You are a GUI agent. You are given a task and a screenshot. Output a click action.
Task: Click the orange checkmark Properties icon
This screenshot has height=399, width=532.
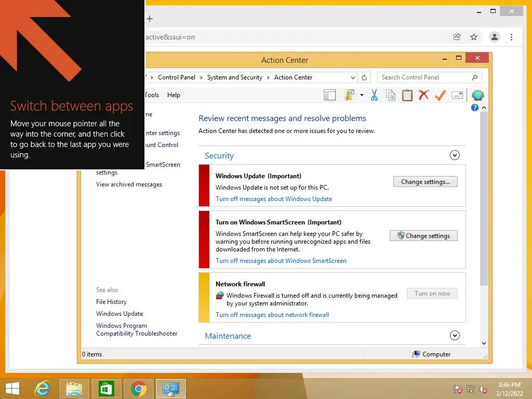click(440, 96)
